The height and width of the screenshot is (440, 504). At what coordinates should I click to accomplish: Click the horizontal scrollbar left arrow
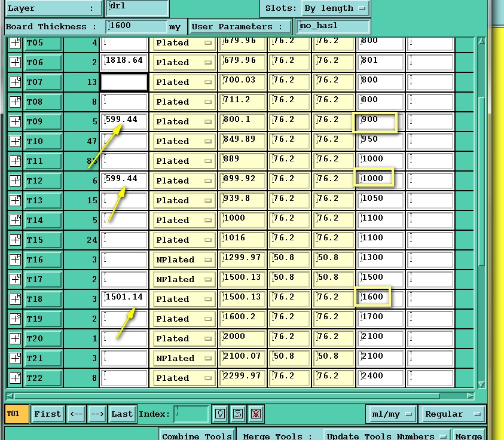(x=10, y=396)
